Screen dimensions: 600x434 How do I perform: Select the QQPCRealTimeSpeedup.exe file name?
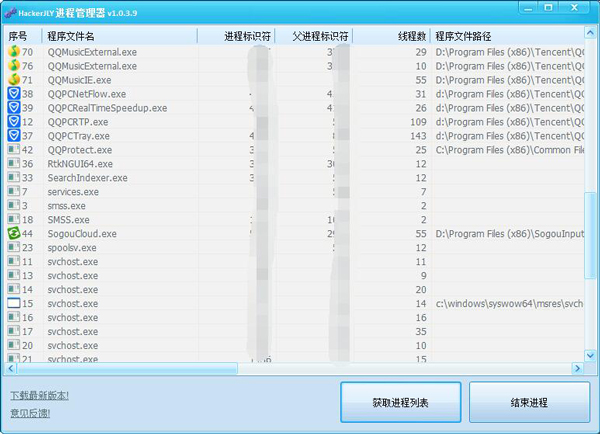pyautogui.click(x=107, y=108)
